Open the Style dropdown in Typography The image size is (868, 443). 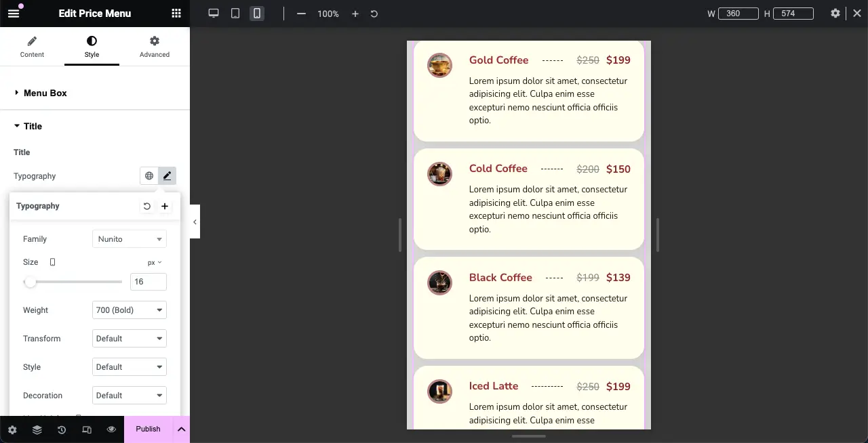click(130, 367)
